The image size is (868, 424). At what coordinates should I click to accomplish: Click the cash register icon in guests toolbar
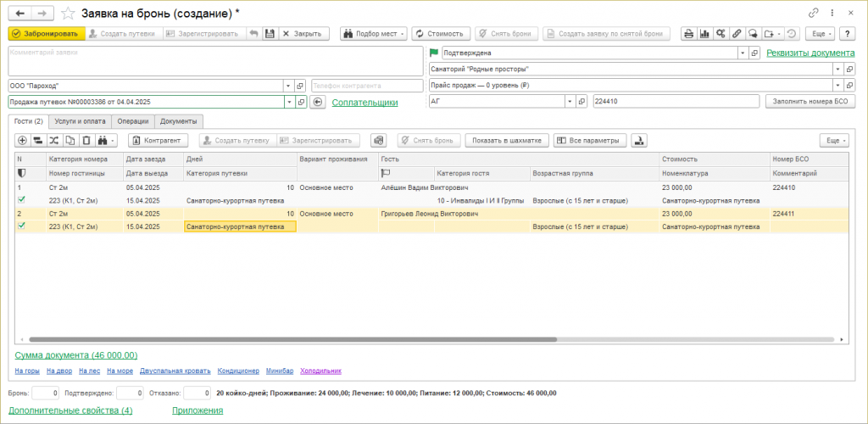tap(378, 140)
